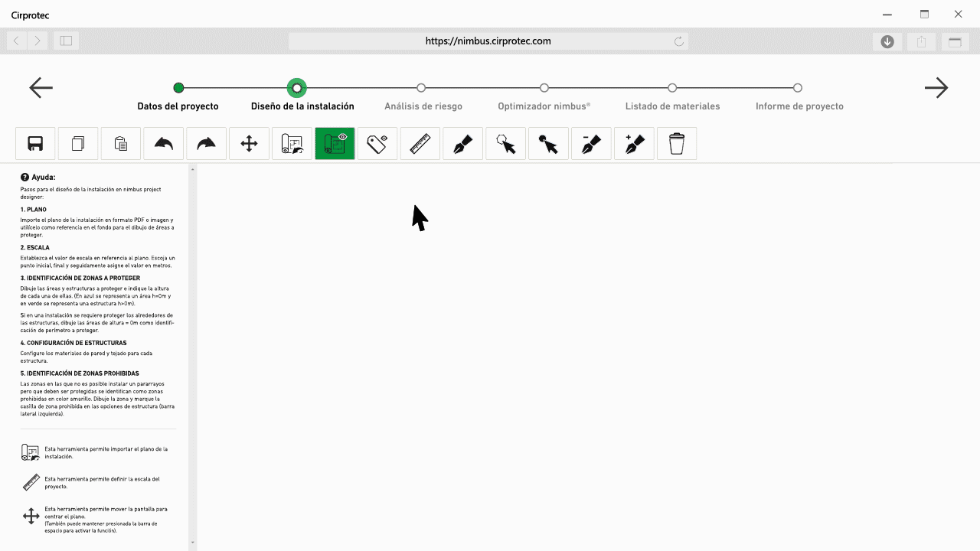Open the Datos del proyecto step
This screenshot has width=980, height=551.
click(x=178, y=106)
